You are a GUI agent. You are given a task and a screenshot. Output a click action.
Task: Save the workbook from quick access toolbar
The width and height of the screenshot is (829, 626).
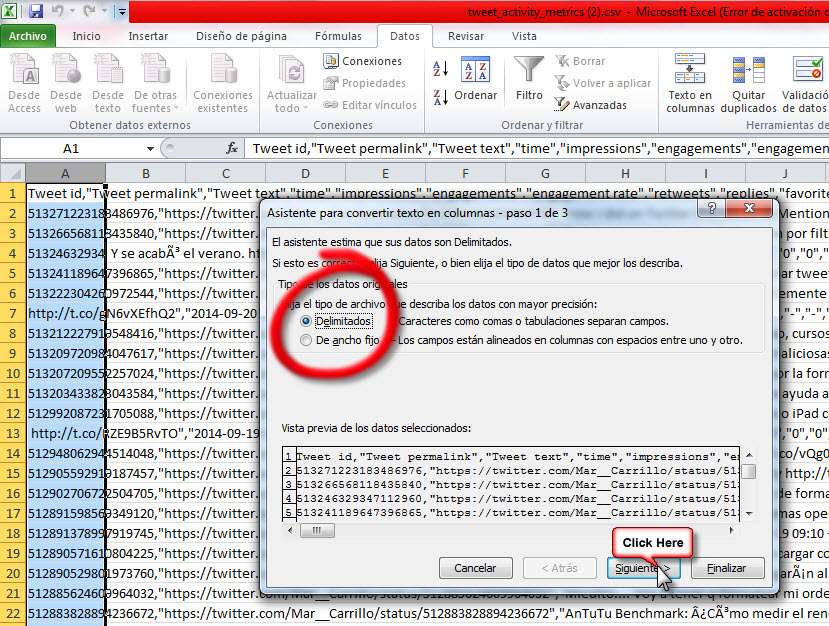point(37,12)
